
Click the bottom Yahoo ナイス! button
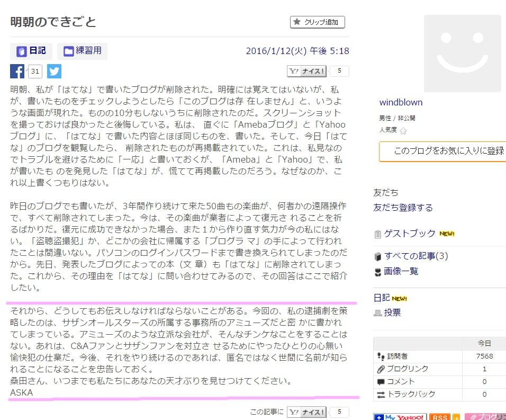click(x=306, y=412)
